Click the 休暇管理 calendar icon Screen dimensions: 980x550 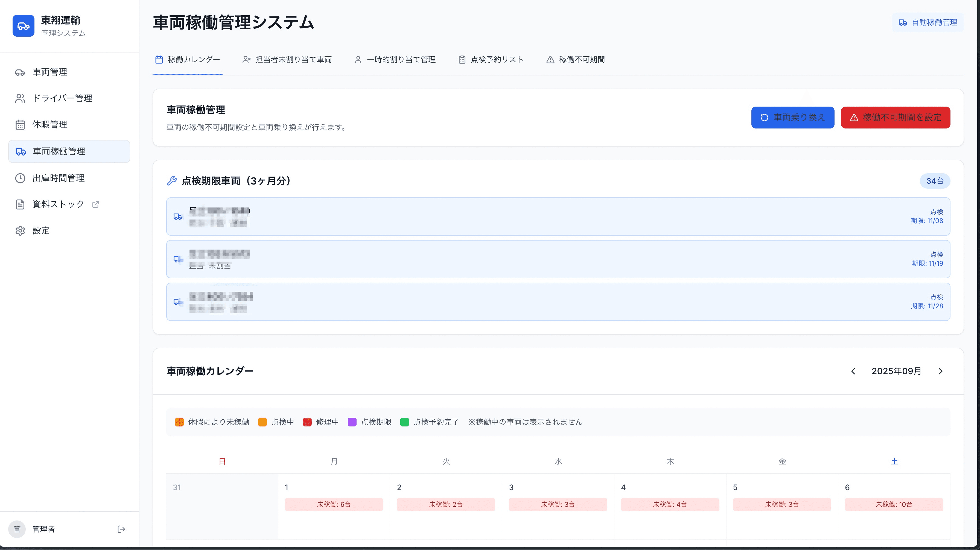(x=20, y=125)
